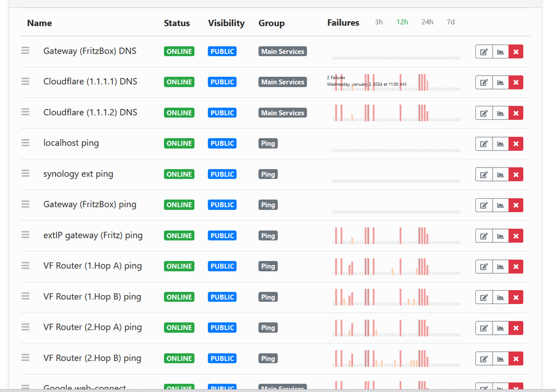Screen dimensions: 556x392
Task: Edit the localhost ping service
Action: pos(484,144)
